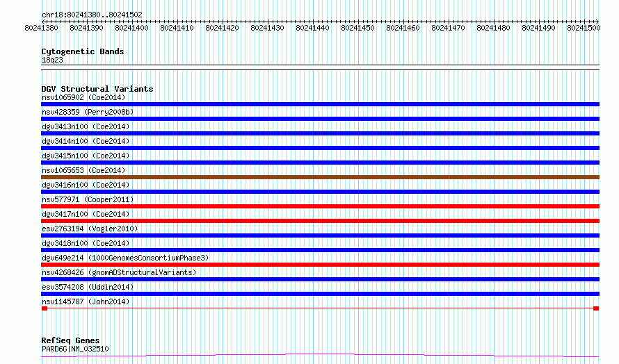The width and height of the screenshot is (619, 364).
Task: Click the DGV Structural Variants track title
Action: (97, 89)
